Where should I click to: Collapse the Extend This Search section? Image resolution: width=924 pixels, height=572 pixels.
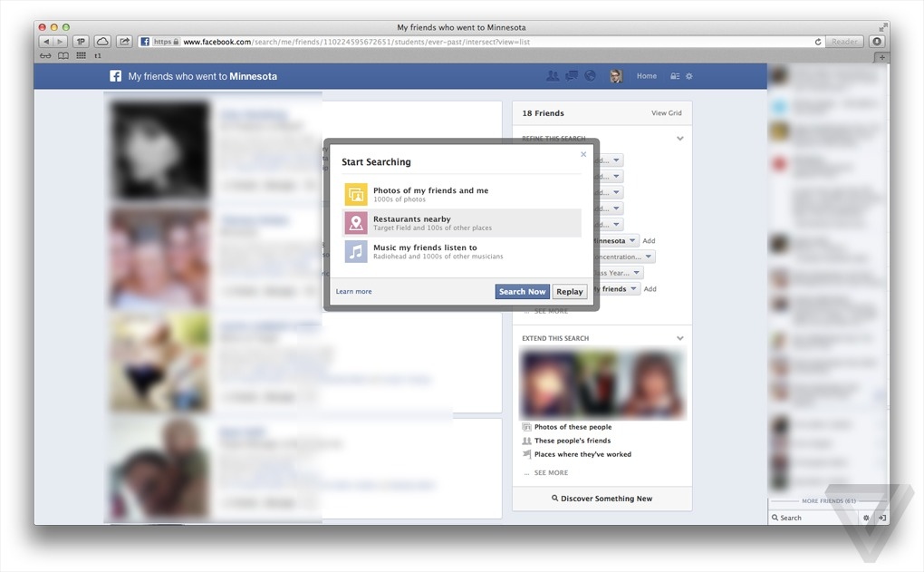tap(680, 338)
